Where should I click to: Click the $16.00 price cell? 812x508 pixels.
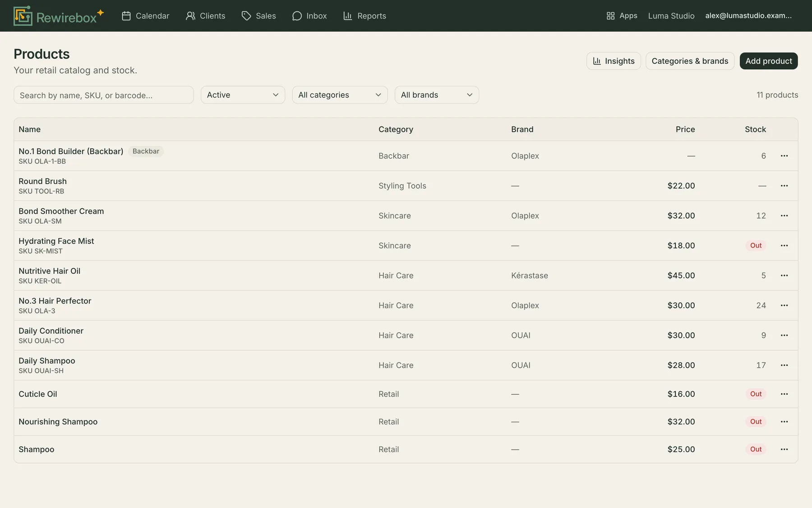681,394
